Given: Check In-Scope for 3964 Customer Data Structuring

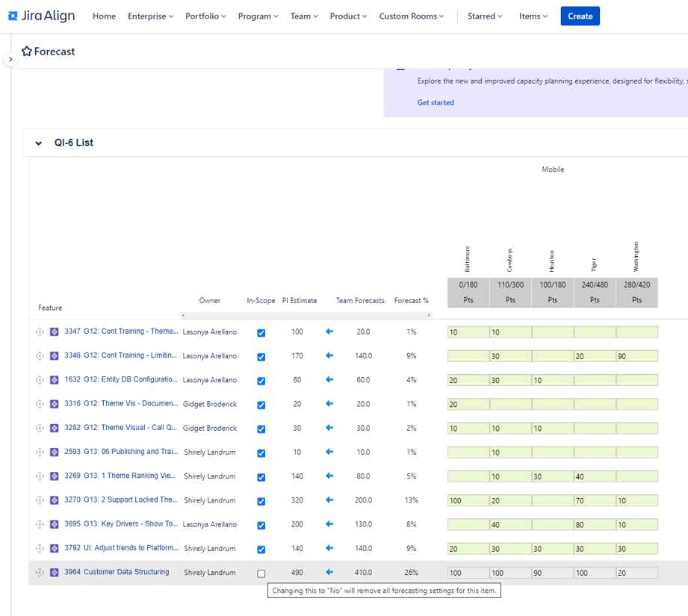Looking at the screenshot, I should pyautogui.click(x=261, y=573).
